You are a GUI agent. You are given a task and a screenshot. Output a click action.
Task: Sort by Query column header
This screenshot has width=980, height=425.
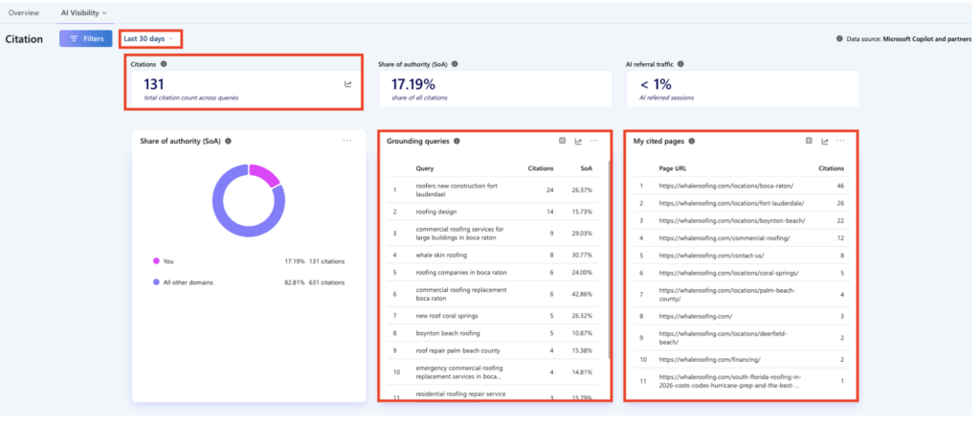(424, 168)
